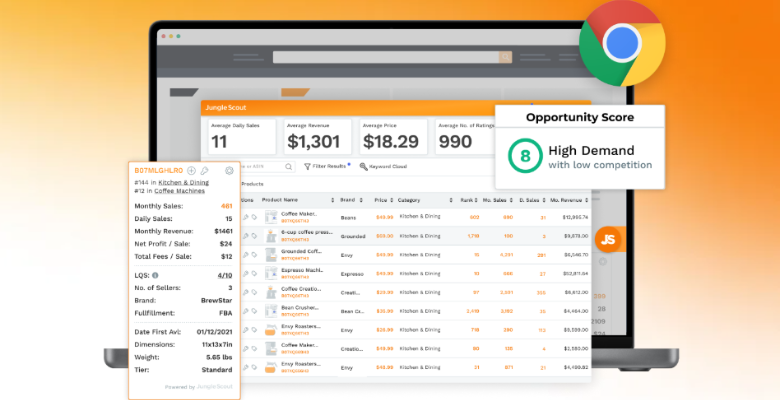Click the pin icon in Coffee Creatio.. row
This screenshot has width=780, height=400.
(246, 293)
